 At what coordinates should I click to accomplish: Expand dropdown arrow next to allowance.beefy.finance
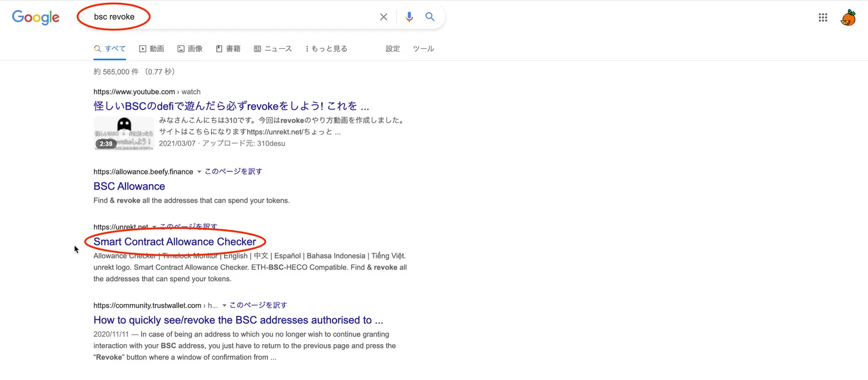tap(199, 172)
